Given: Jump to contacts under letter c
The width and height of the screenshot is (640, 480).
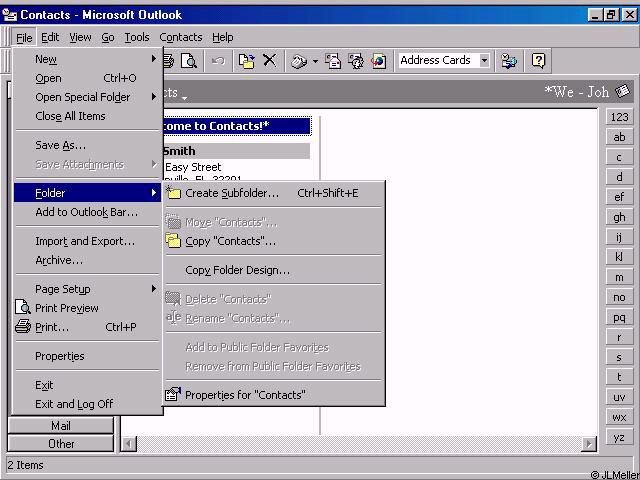Looking at the screenshot, I should pyautogui.click(x=619, y=157).
